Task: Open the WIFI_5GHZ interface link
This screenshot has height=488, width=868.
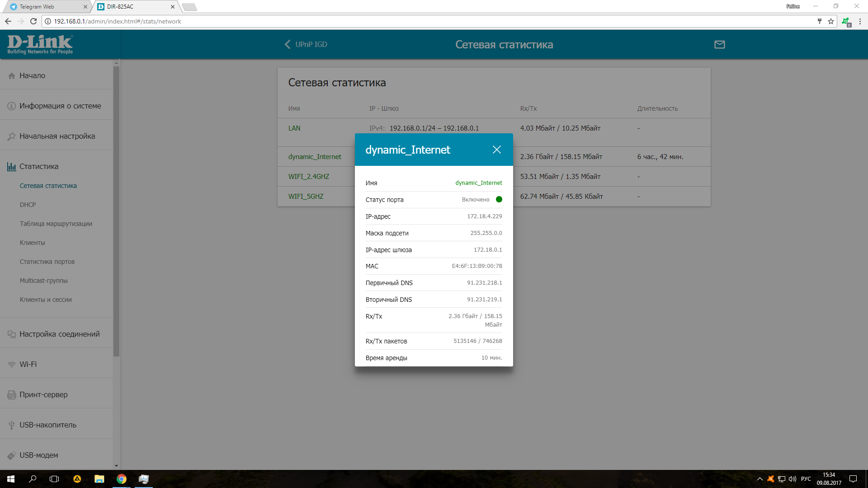Action: [x=306, y=197]
